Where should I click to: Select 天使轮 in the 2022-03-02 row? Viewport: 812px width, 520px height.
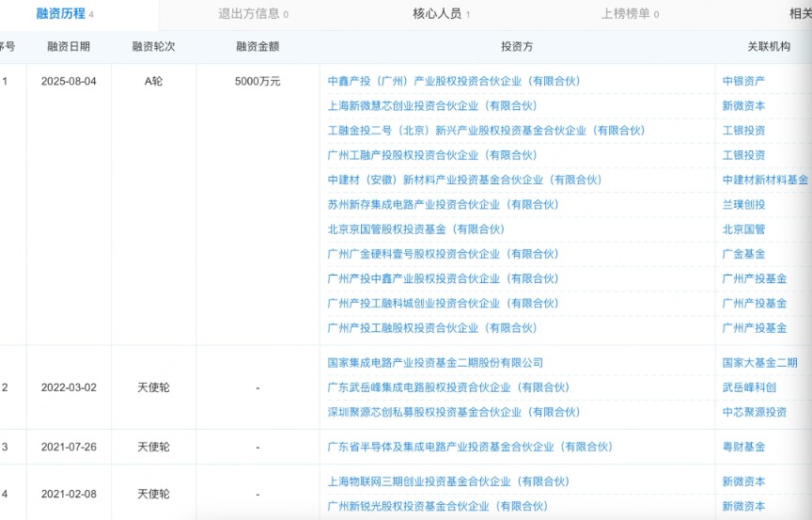pyautogui.click(x=153, y=387)
